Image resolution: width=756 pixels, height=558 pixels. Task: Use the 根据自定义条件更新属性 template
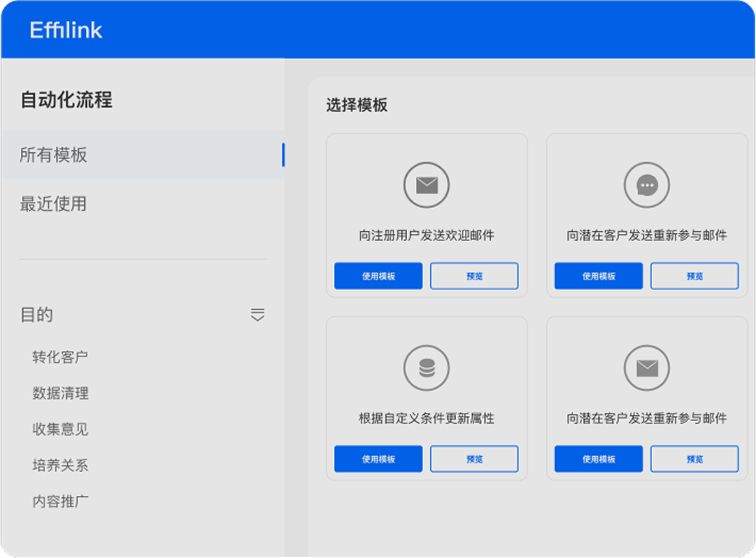pyautogui.click(x=378, y=459)
